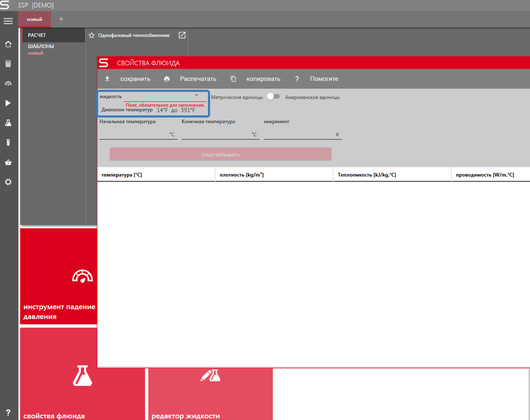Screen dimensions: 530x420
Task: Open the свойства флюида tile label
Action: 54,416
